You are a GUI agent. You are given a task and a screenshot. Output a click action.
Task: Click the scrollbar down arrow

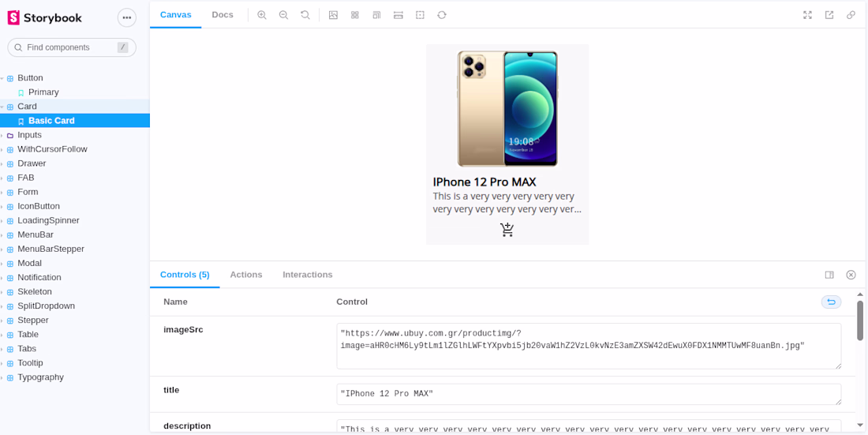[x=859, y=426]
